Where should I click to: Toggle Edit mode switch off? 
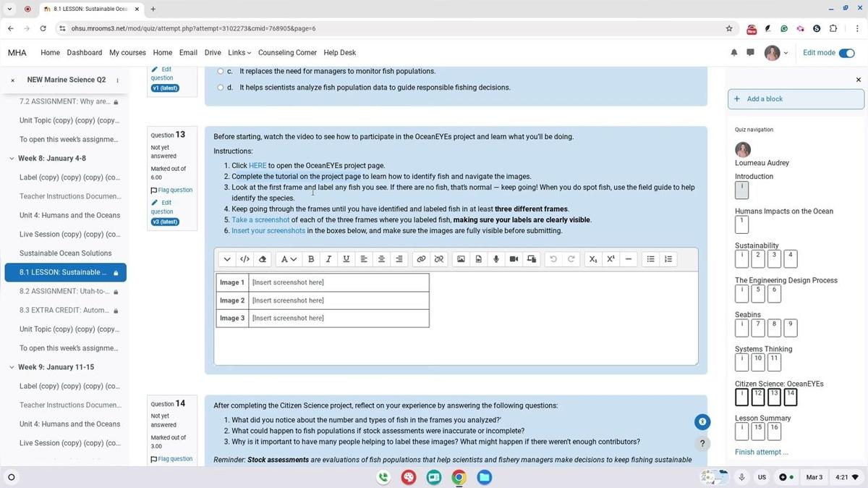click(846, 53)
